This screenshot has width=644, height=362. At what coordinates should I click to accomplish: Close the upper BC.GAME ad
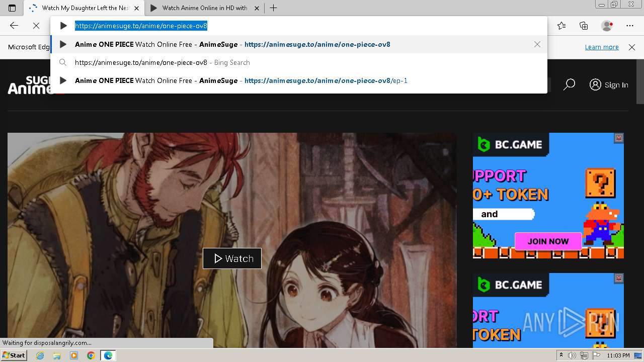click(x=619, y=138)
